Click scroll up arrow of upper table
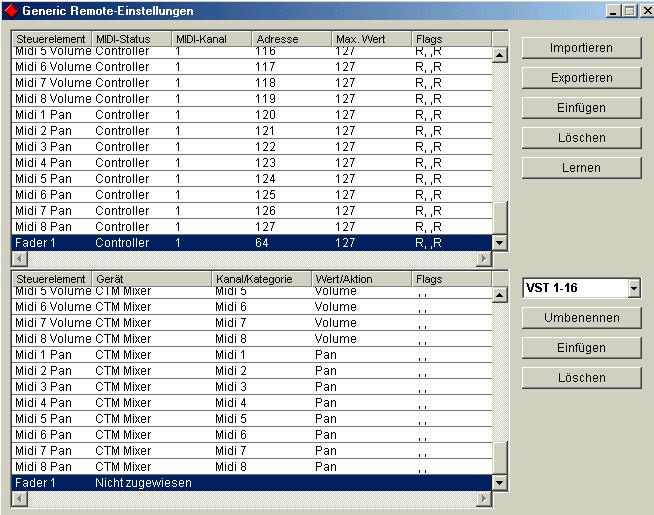 pyautogui.click(x=500, y=54)
